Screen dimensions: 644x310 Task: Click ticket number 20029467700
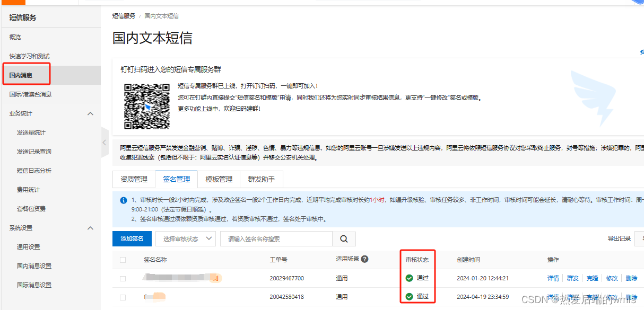(x=287, y=278)
